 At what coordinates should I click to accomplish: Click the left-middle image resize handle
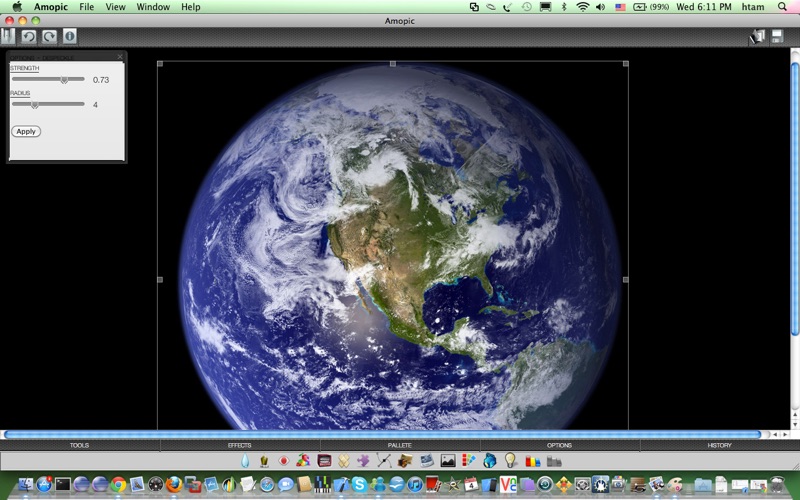tap(160, 280)
